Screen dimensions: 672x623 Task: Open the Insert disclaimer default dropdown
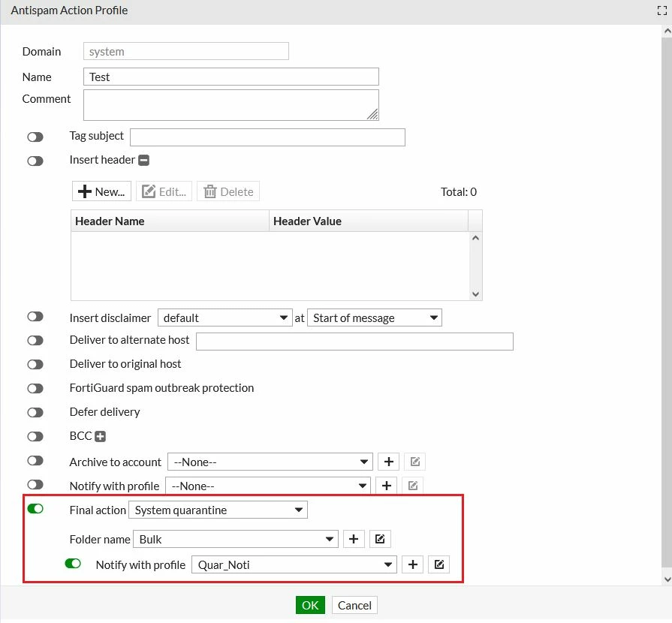click(x=225, y=318)
